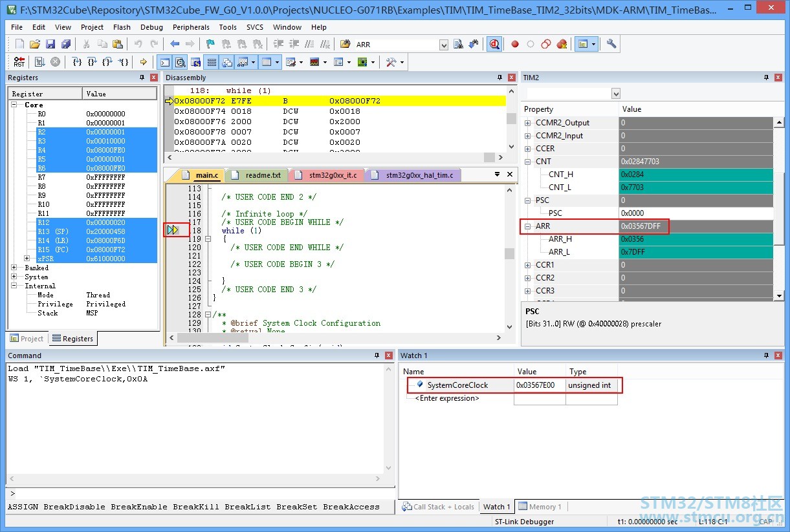Expand the xPSR register node

coord(27,259)
